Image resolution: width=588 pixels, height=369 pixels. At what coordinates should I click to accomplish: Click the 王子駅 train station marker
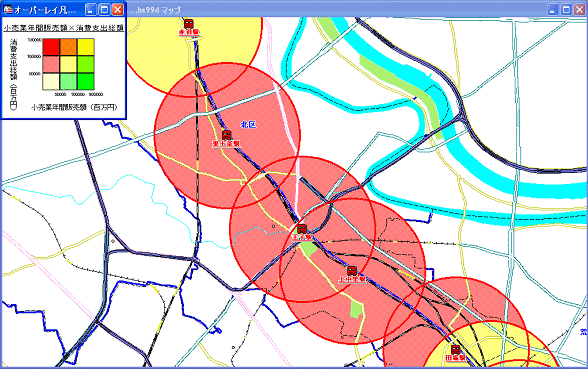(x=302, y=229)
